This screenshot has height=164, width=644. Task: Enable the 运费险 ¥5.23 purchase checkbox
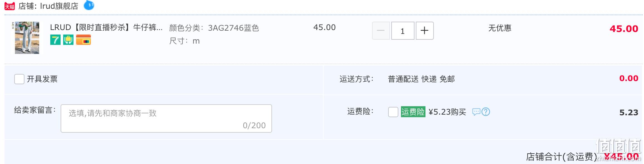tap(393, 112)
